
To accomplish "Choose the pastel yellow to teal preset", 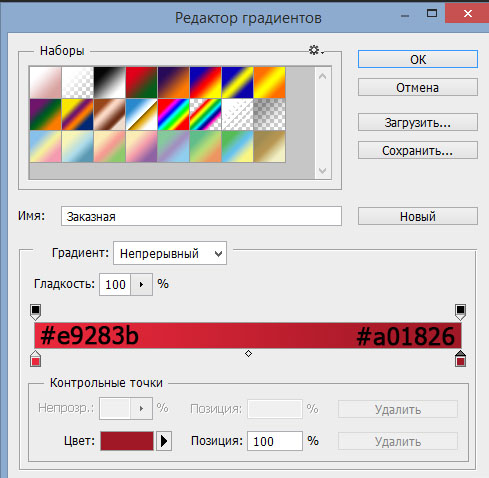I will 78,146.
